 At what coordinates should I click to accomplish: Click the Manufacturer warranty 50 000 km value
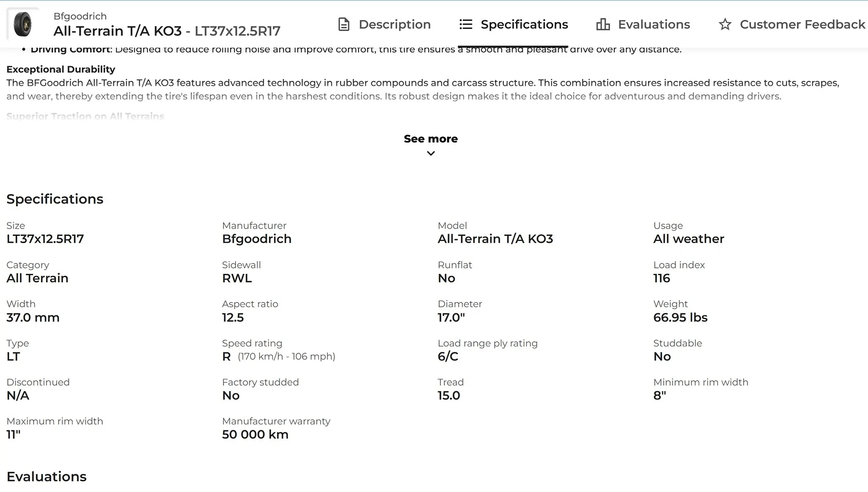[255, 434]
